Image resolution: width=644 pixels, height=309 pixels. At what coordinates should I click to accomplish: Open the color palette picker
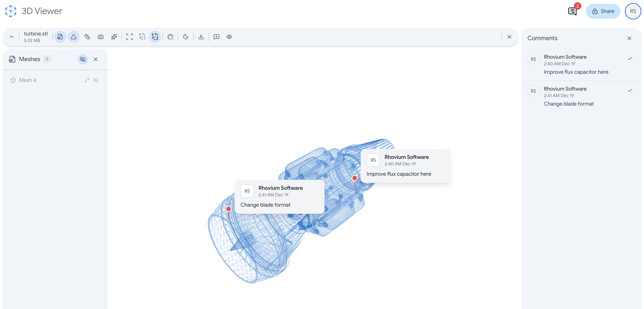click(171, 37)
